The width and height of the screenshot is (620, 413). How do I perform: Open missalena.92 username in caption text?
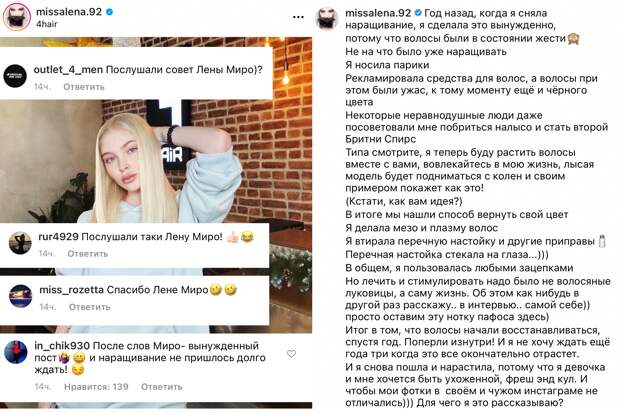(378, 13)
